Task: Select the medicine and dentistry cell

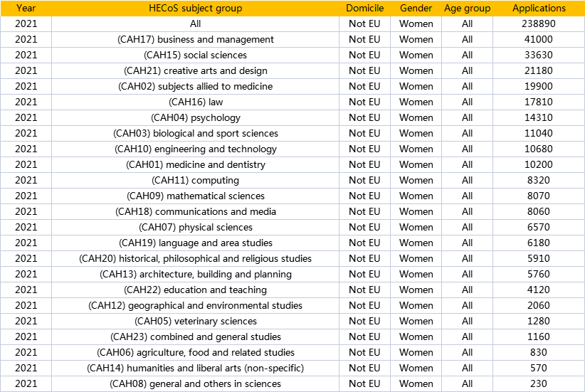Action: pos(195,164)
